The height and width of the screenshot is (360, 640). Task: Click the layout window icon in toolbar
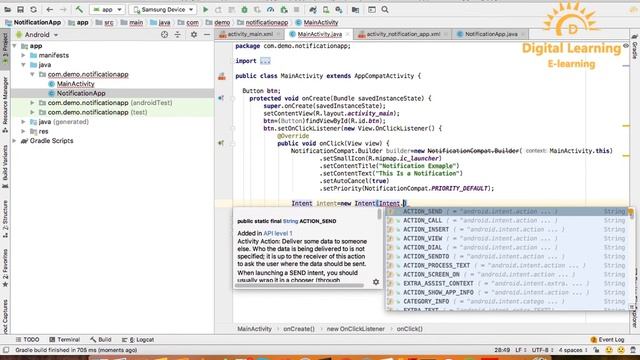[x=372, y=9]
